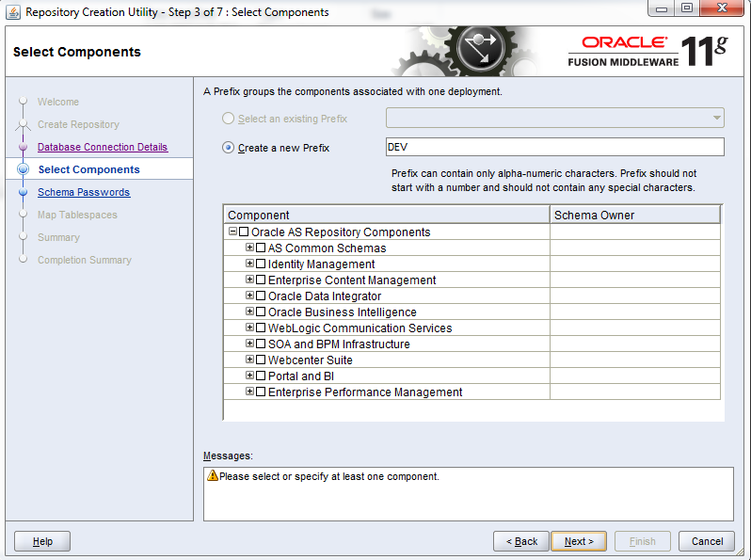The image size is (751, 560).
Task: Check the Portal and BI checkbox
Action: click(x=261, y=376)
